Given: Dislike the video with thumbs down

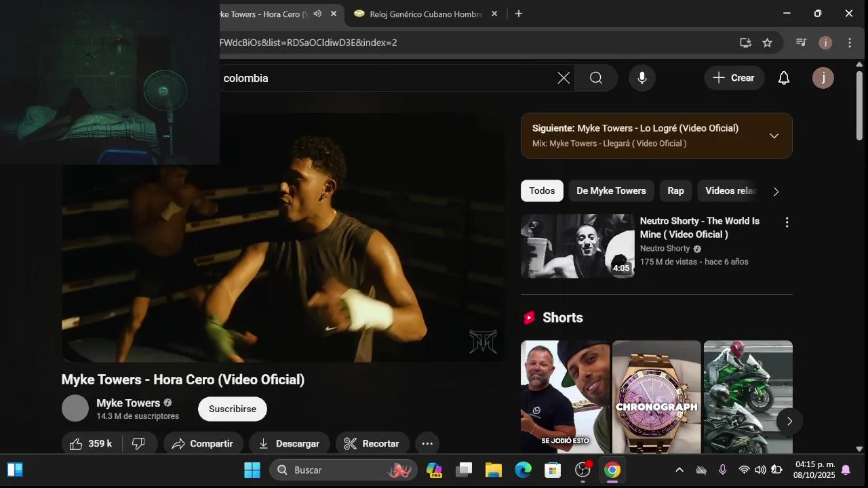Looking at the screenshot, I should 139,443.
